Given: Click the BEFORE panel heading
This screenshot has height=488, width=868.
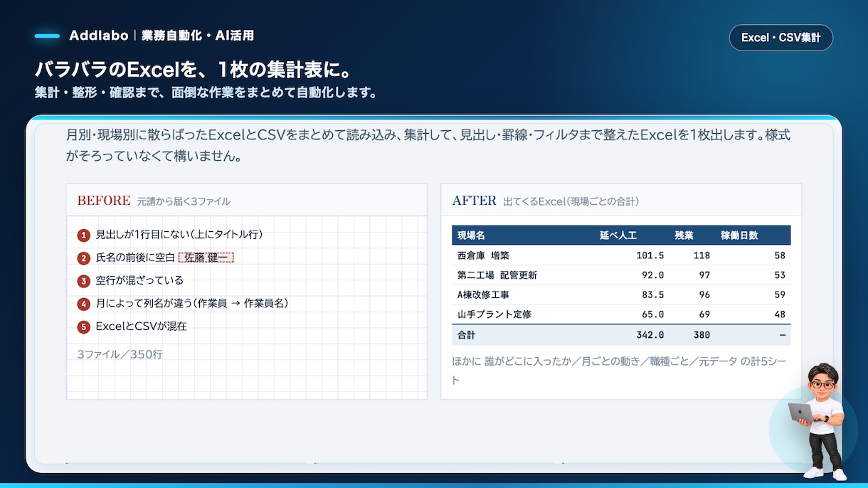Looking at the screenshot, I should click(x=104, y=201).
